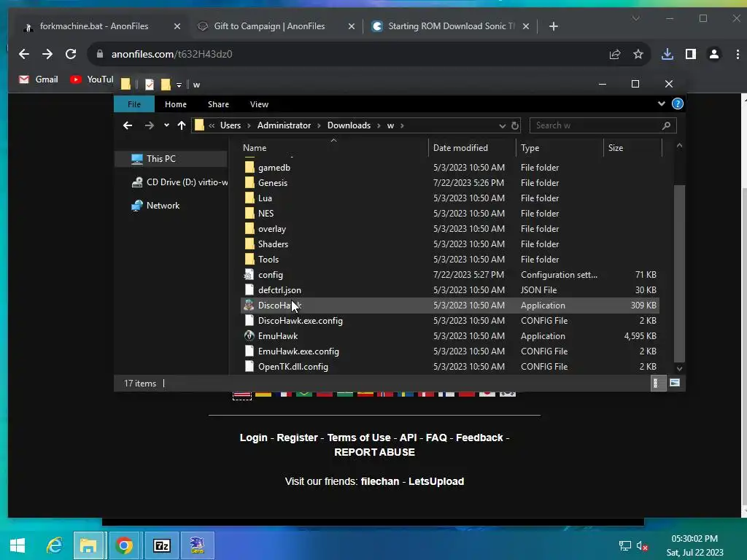
Task: Open the File ribbon tab
Action: click(x=134, y=104)
